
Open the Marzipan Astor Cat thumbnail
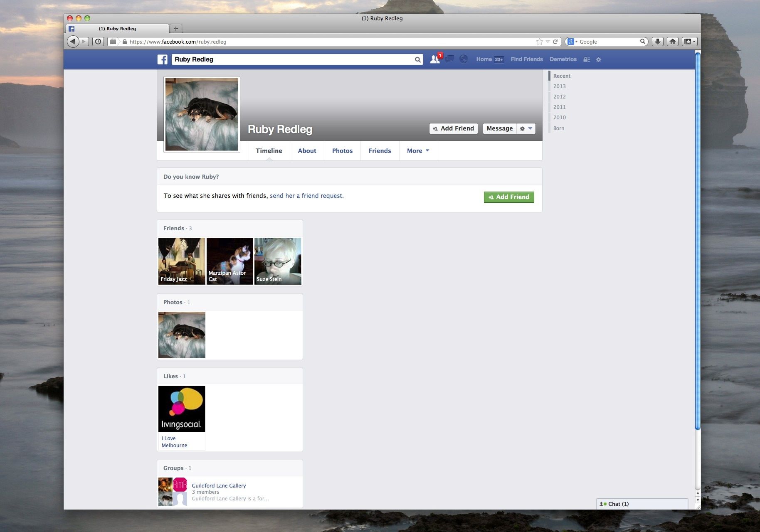[230, 261]
